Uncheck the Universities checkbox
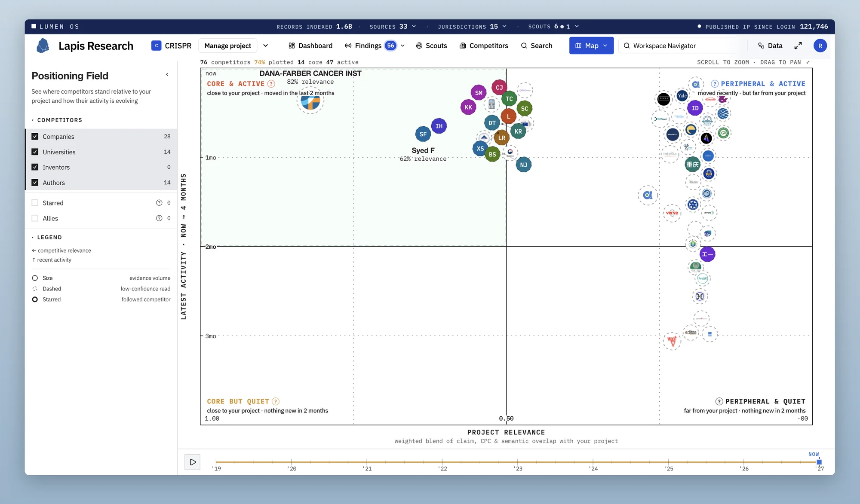Image resolution: width=860 pixels, height=504 pixels. point(35,152)
